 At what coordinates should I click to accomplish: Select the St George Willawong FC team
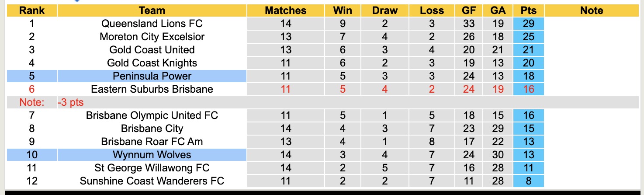tap(152, 168)
